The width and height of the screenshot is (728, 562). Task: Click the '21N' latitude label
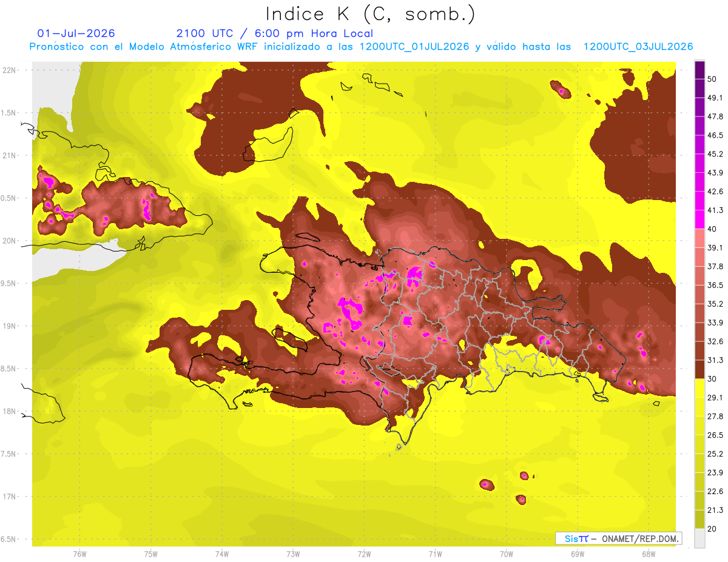pos(10,155)
